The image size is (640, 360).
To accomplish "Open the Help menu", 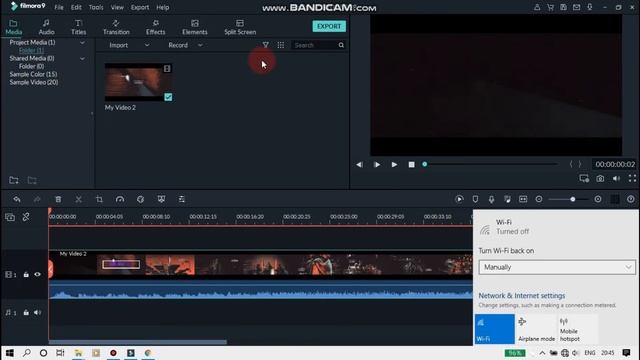I will tap(162, 7).
